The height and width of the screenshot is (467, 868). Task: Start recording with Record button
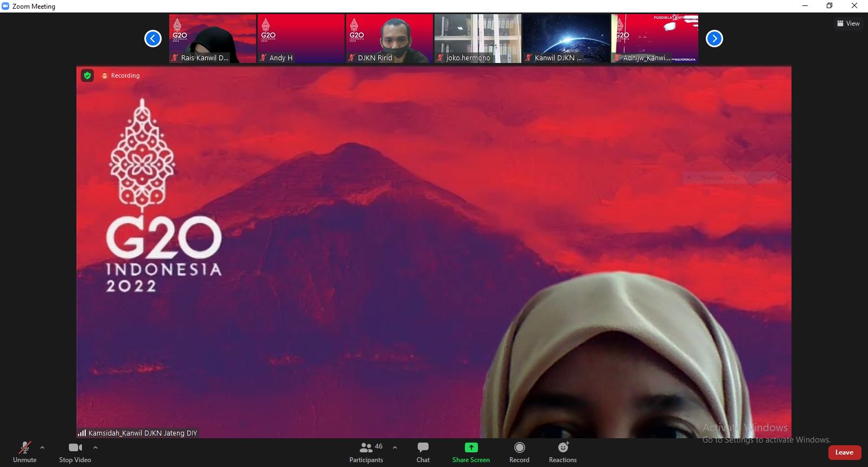(519, 452)
